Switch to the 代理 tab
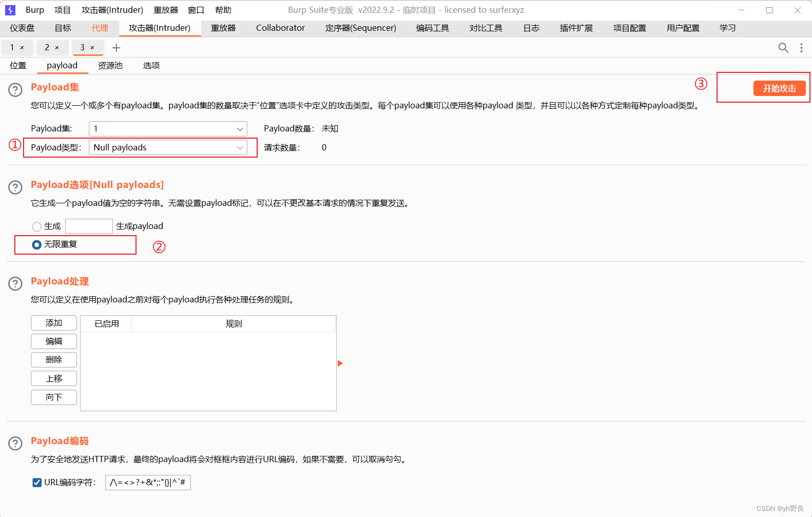This screenshot has width=812, height=517. (100, 28)
